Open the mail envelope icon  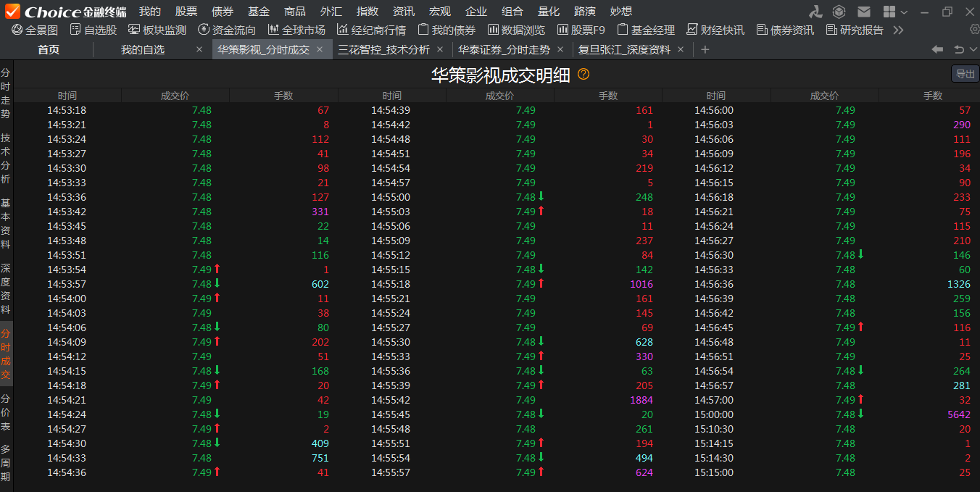pos(863,12)
